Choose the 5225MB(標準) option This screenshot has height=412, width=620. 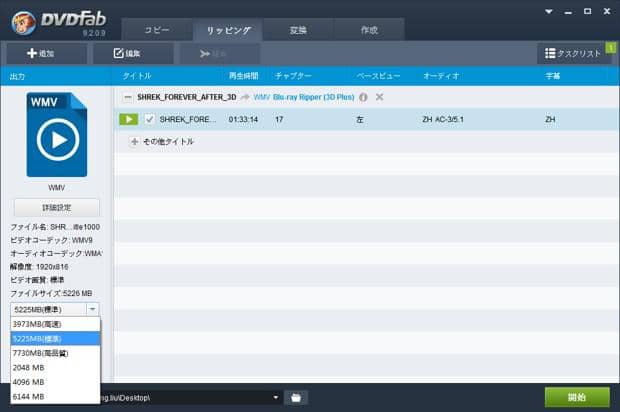pyautogui.click(x=55, y=339)
